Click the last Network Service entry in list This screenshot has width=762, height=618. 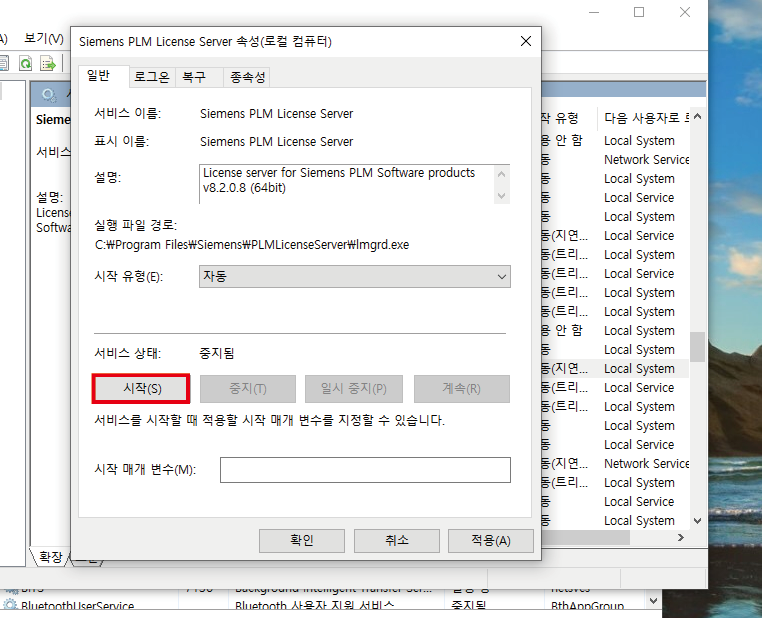pos(646,464)
